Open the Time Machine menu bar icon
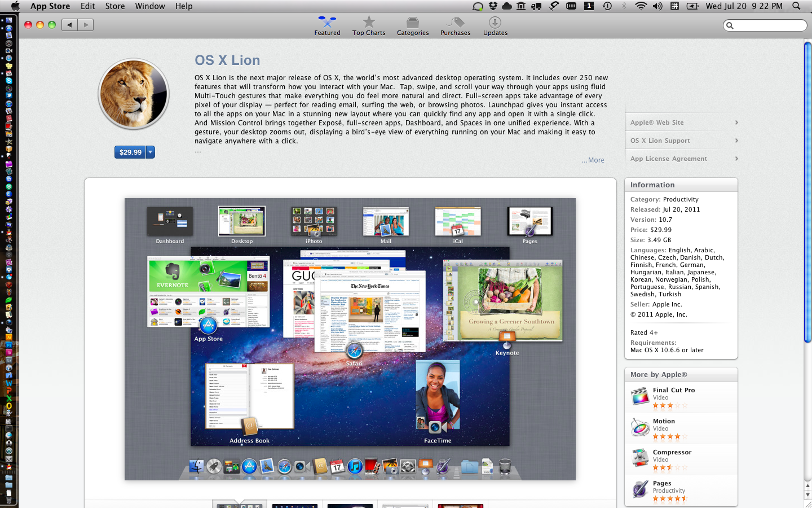 pyautogui.click(x=607, y=6)
